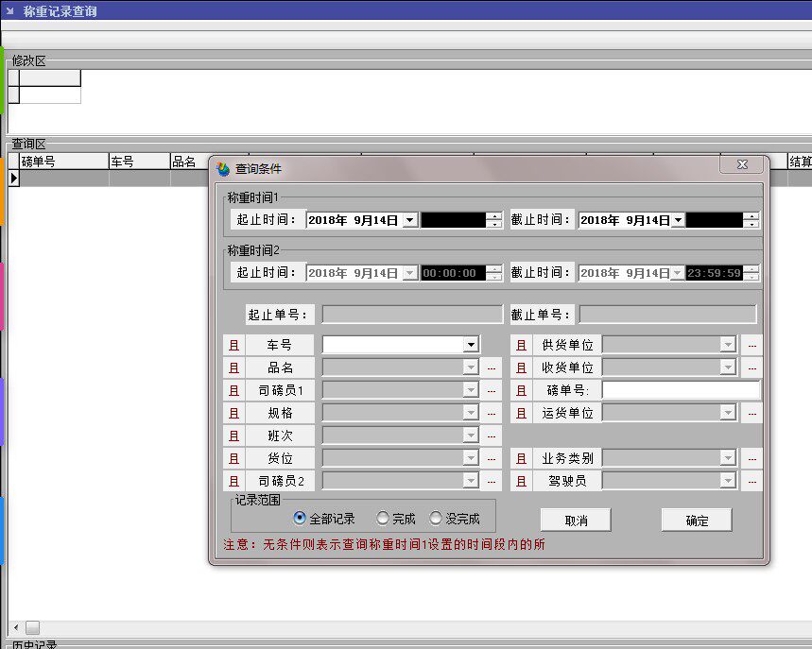Click the ellipsis button next to 运货单位
812x649 pixels.
752,414
